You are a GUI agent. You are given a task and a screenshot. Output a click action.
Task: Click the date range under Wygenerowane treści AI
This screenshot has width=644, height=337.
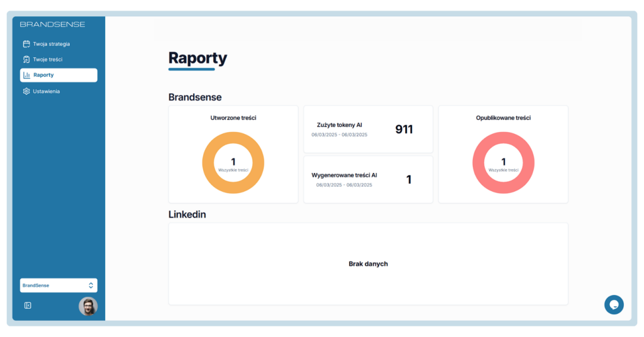[x=344, y=185]
